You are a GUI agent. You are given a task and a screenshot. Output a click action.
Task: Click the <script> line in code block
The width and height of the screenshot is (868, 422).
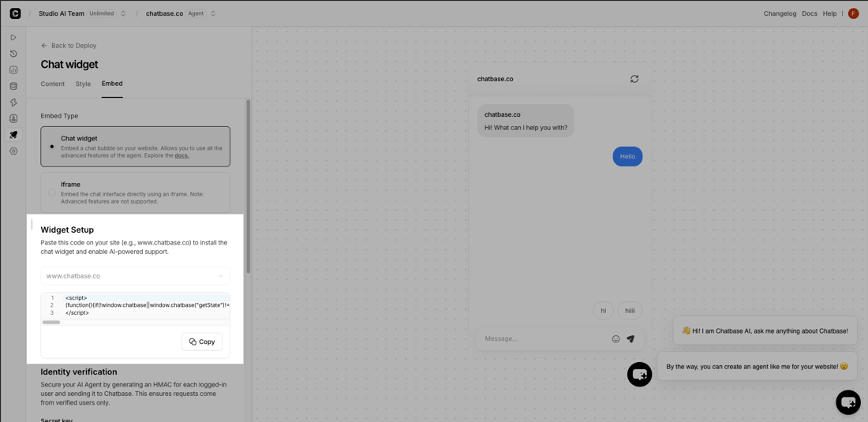coord(76,298)
